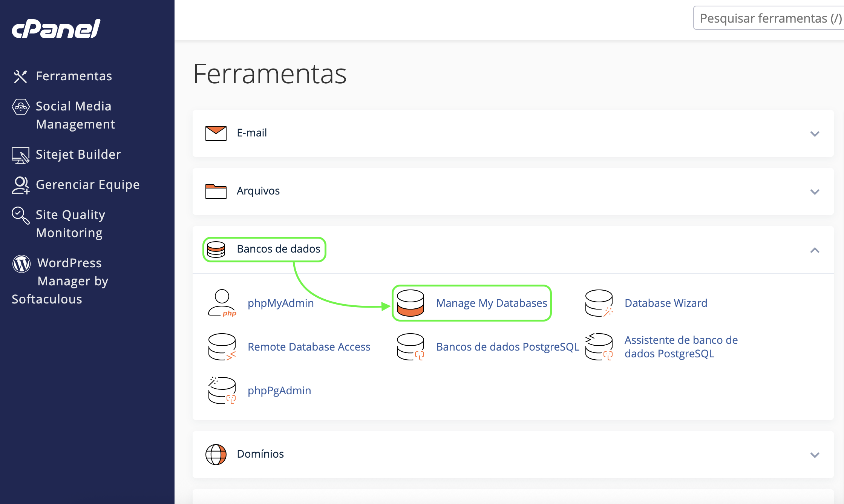The height and width of the screenshot is (504, 844).
Task: Click the E-mail envelope icon
Action: 216,133
